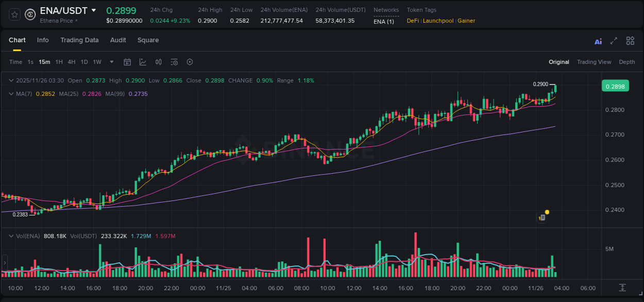Viewport: 644px width, 302px height.
Task: Enter fullscreen with the expand arrows icon
Action: click(614, 40)
